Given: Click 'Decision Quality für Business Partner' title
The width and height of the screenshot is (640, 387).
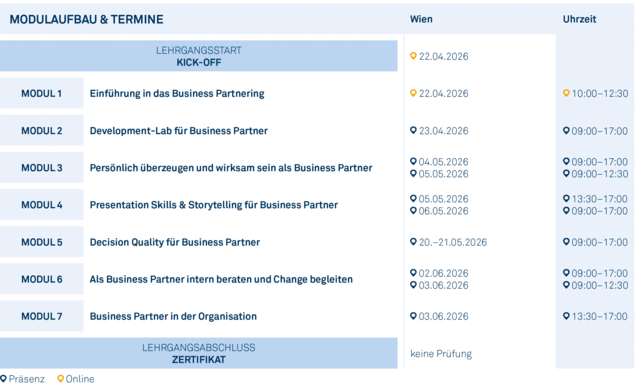Looking at the screenshot, I should click(175, 242).
